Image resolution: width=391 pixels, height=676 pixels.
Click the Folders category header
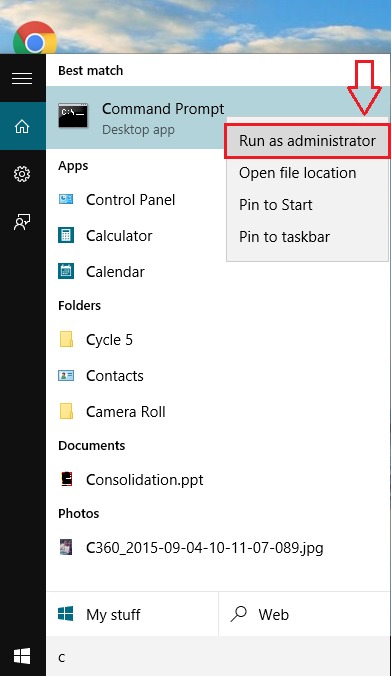tap(79, 306)
